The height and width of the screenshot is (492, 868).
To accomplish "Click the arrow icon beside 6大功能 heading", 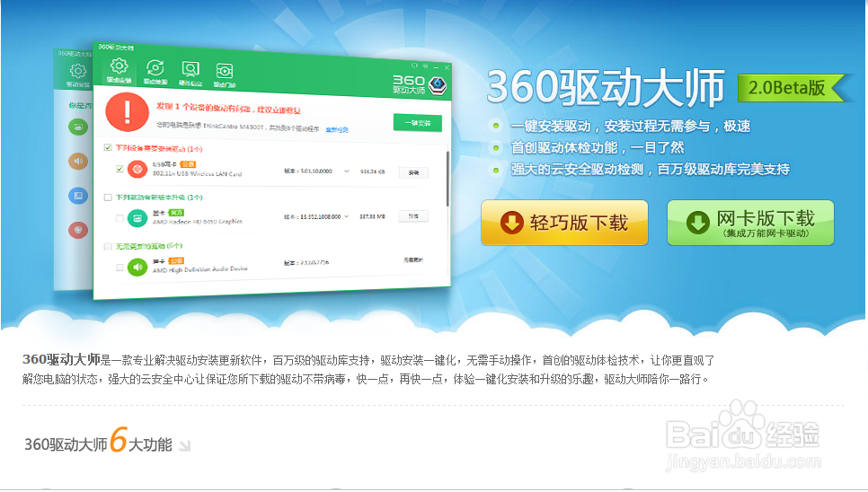I will (x=185, y=445).
